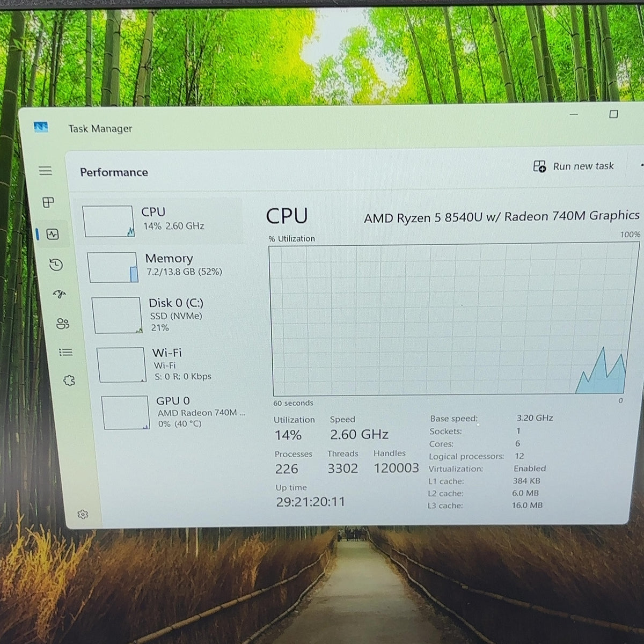Viewport: 644px width, 644px height.
Task: Click the Disk 0 mini graph thumbnail
Action: point(116,316)
